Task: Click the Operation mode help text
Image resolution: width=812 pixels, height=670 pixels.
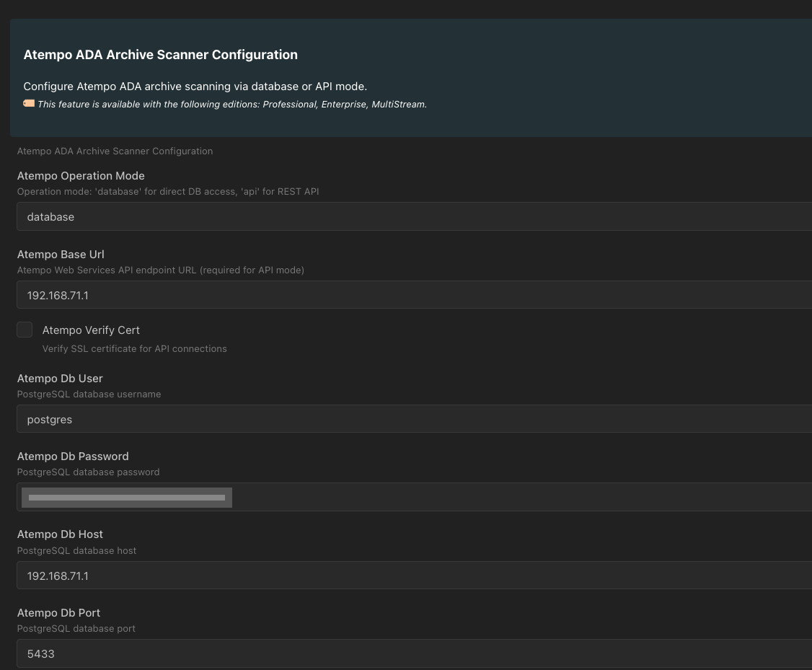Action: tap(168, 192)
